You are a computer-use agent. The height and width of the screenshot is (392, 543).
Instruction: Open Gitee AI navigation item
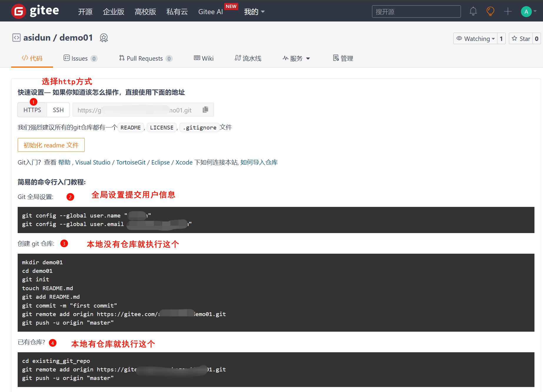coord(211,12)
